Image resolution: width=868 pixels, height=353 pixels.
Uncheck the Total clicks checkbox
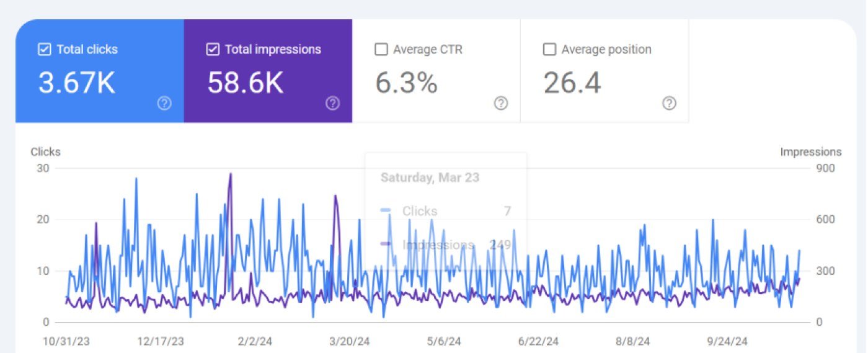pos(44,50)
